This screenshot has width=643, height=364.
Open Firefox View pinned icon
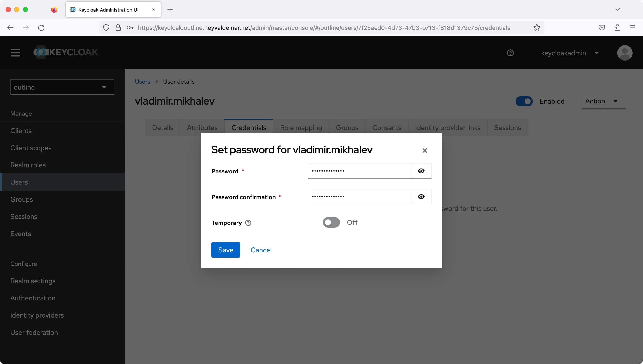pyautogui.click(x=54, y=9)
